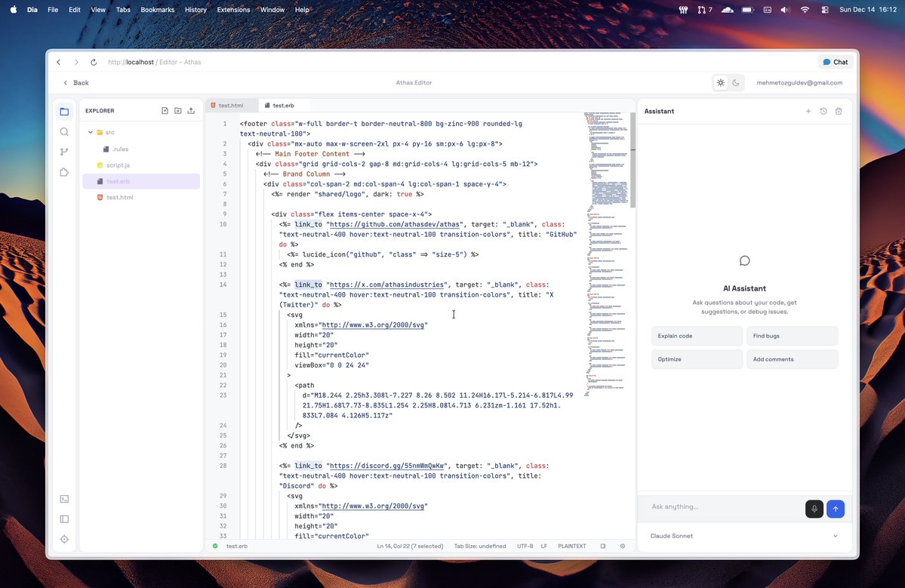Send message with blue arrow button
The width and height of the screenshot is (905, 588).
click(x=835, y=509)
